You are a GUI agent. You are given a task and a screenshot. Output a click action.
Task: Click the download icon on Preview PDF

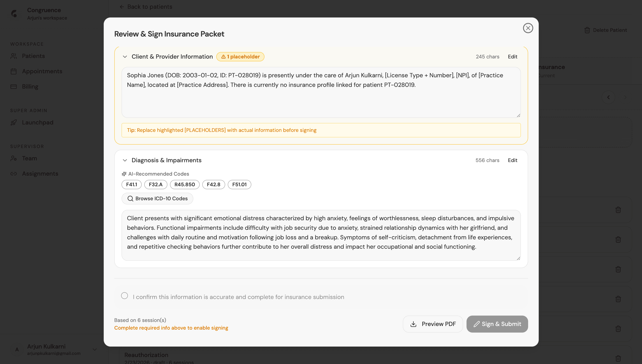coord(413,324)
